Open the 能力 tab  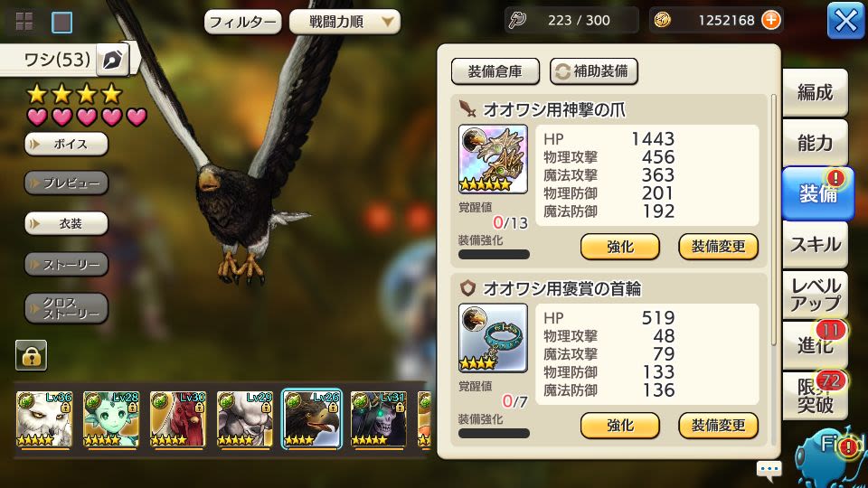(815, 143)
